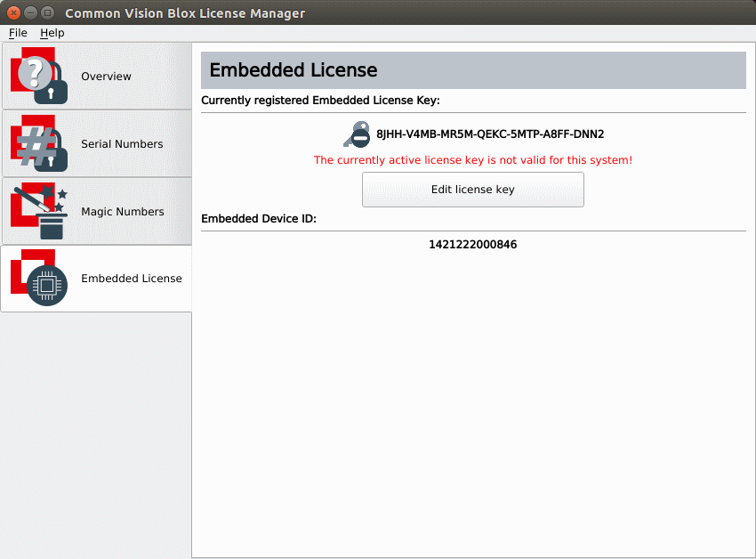This screenshot has width=756, height=559.
Task: Click the Embedded Device ID number 1421222000846
Action: pyautogui.click(x=472, y=245)
